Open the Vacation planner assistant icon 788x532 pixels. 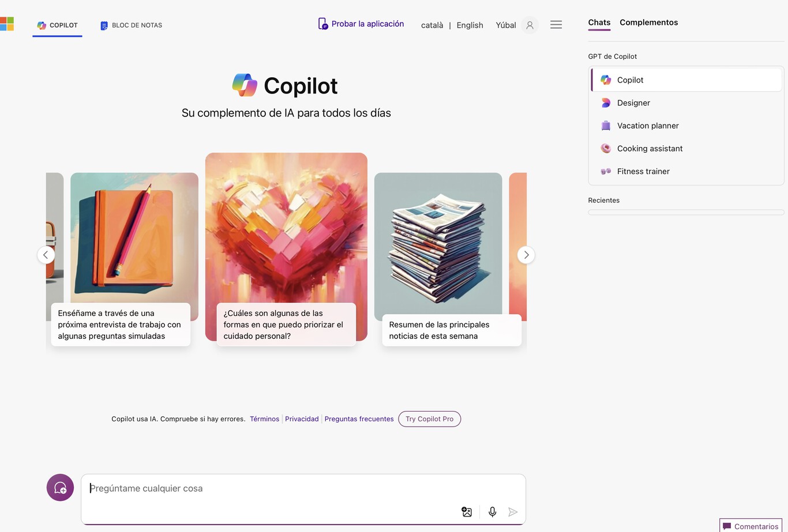606,126
